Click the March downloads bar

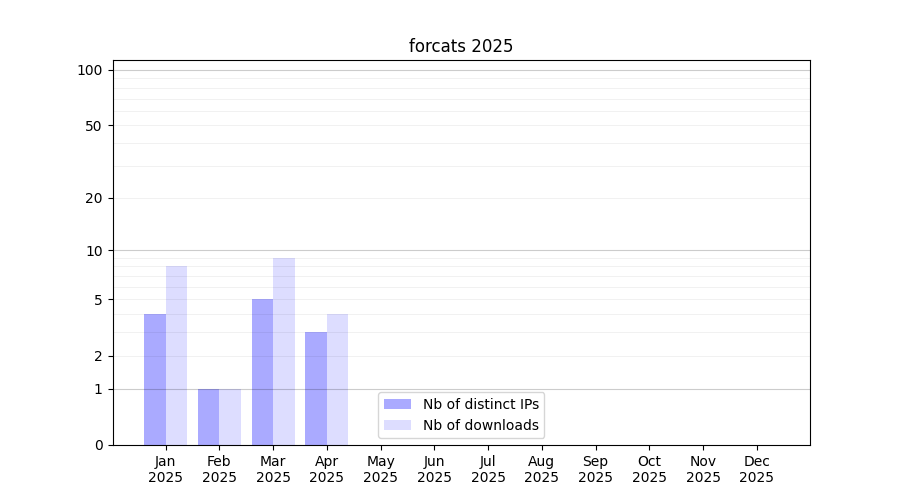(284, 352)
